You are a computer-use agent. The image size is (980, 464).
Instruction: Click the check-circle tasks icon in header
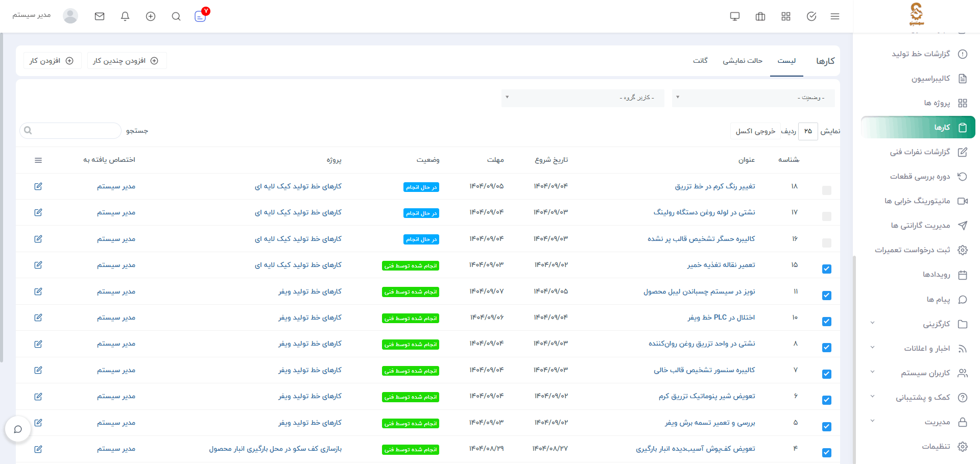811,16
